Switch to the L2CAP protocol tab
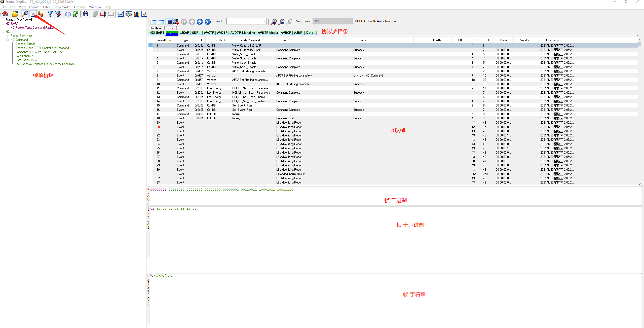644x328 pixels. (x=184, y=33)
